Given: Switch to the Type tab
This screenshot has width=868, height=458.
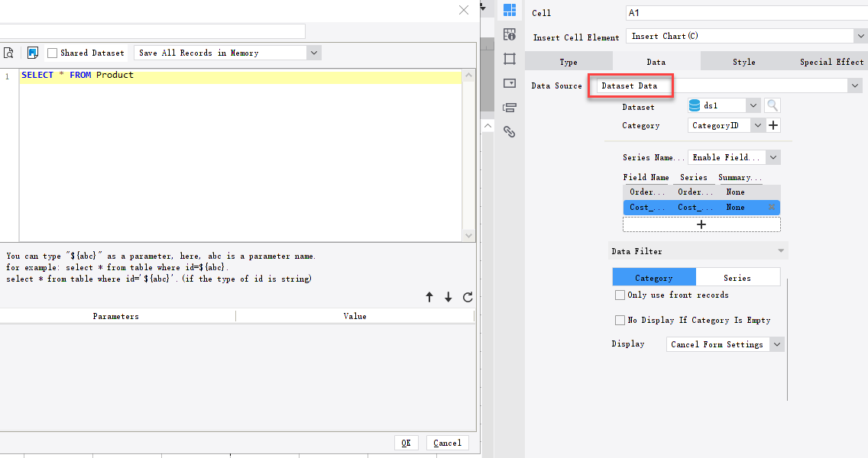Looking at the screenshot, I should tap(568, 62).
